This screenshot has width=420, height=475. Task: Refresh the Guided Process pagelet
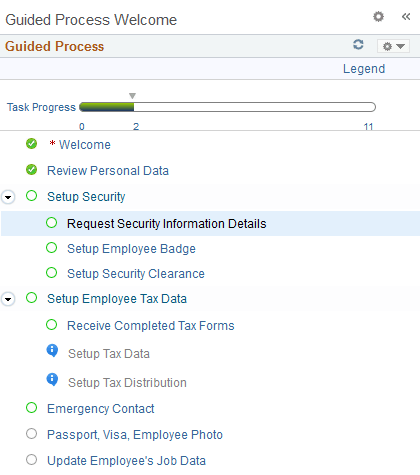pos(358,44)
